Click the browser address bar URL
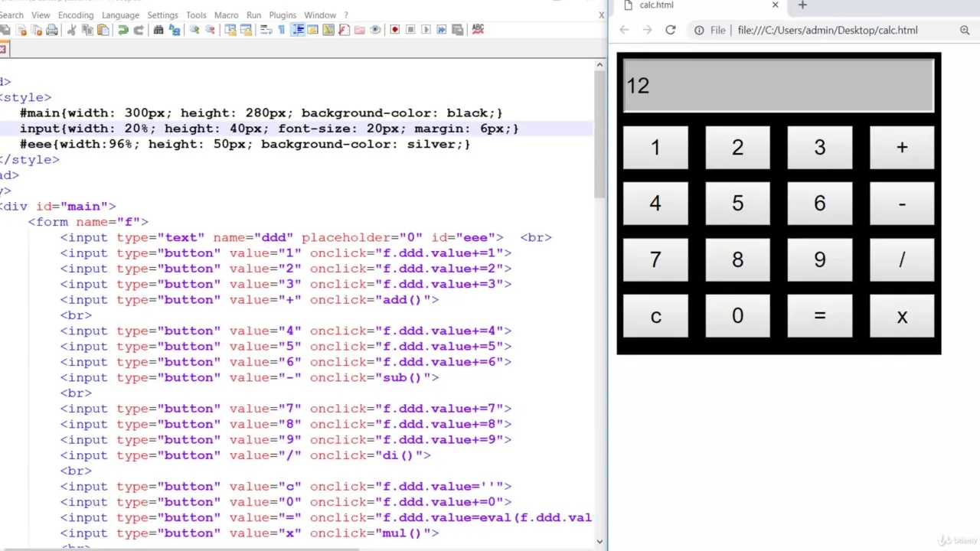Image resolution: width=980 pixels, height=551 pixels. tap(828, 30)
